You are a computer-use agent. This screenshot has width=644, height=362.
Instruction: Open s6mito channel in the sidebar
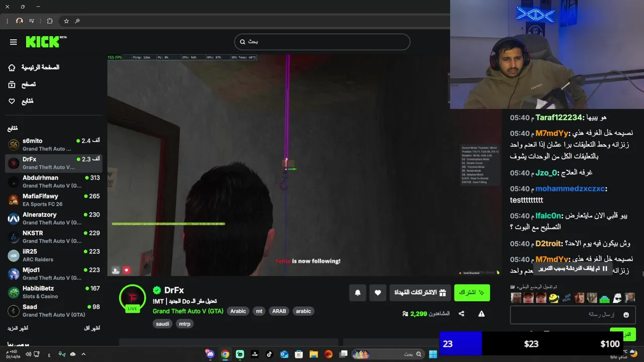54,145
